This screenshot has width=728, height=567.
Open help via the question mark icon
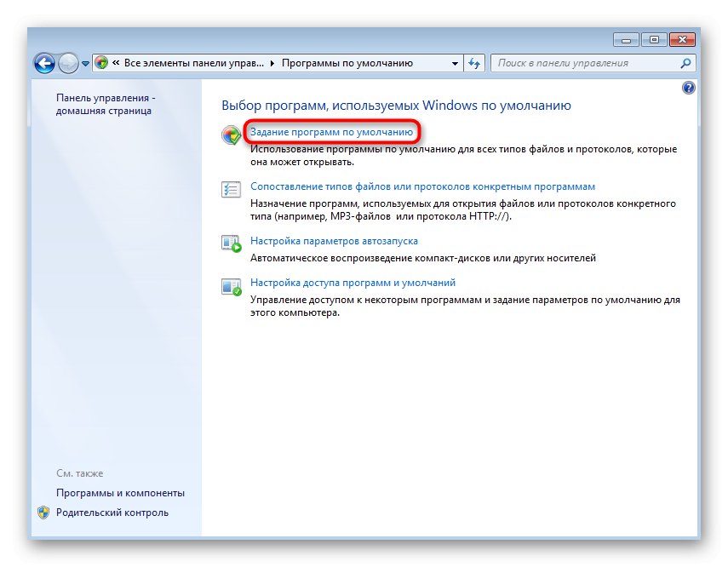(689, 88)
